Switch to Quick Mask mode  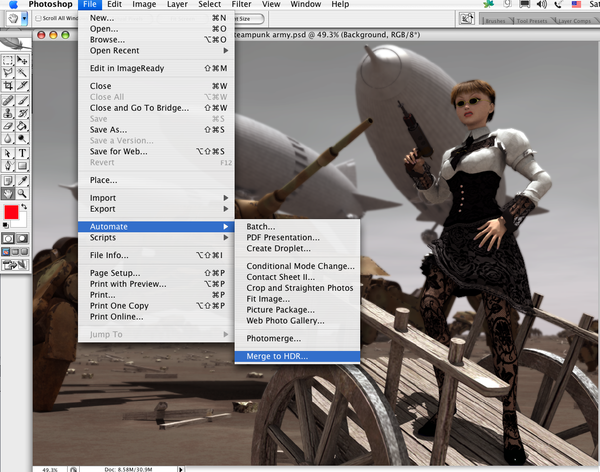[22, 238]
